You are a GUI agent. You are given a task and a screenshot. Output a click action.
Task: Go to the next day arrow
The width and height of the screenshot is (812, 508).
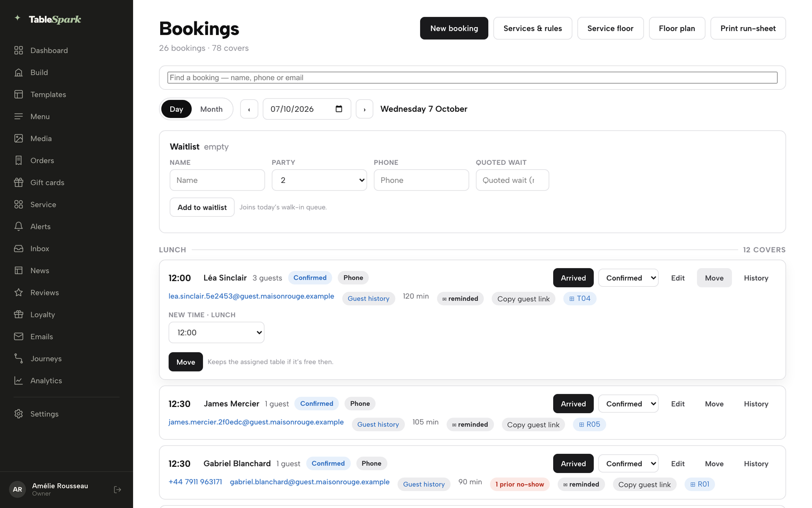click(365, 109)
